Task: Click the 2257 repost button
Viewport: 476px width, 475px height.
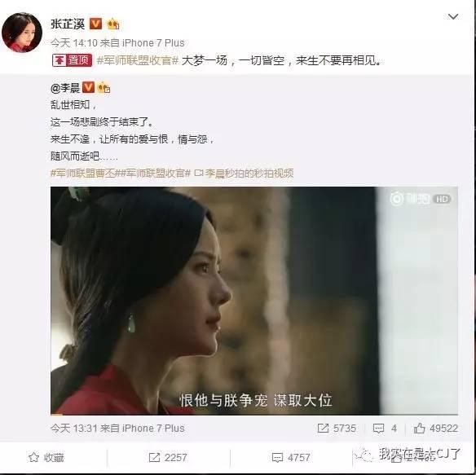Action: tap(168, 457)
